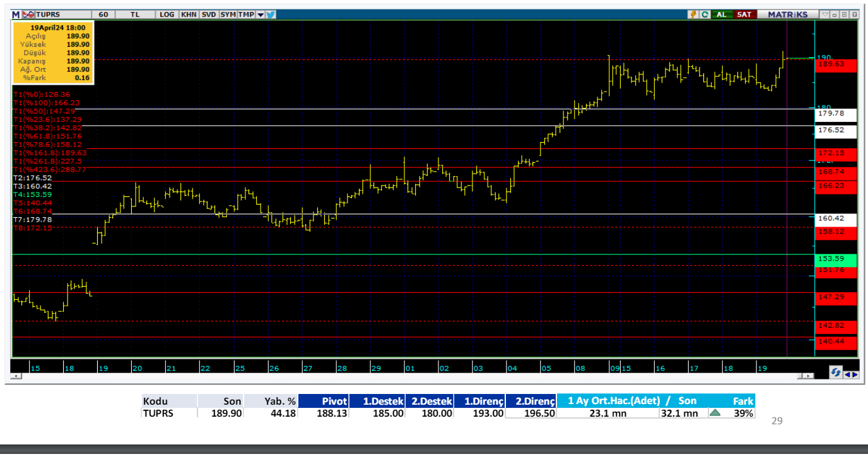Click the 1.Destek column header
Screen dimensions: 868x459
coord(377,402)
